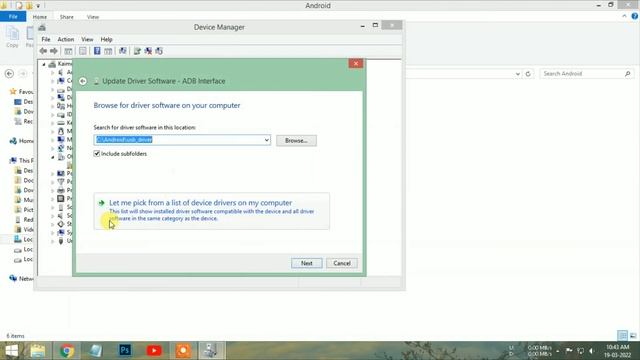This screenshot has height=360, width=640.
Task: Click the Device Manager Forward toolbar arrow
Action: (x=53, y=51)
